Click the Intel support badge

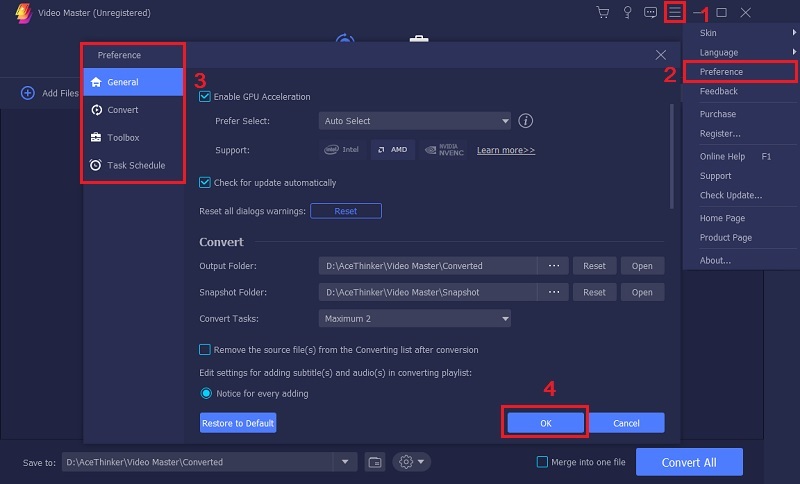[341, 149]
